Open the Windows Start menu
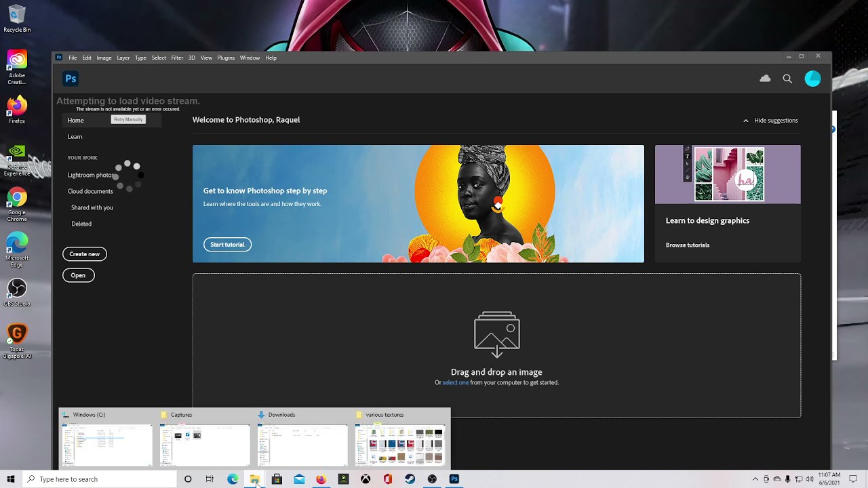Image resolution: width=868 pixels, height=488 pixels. [x=11, y=479]
